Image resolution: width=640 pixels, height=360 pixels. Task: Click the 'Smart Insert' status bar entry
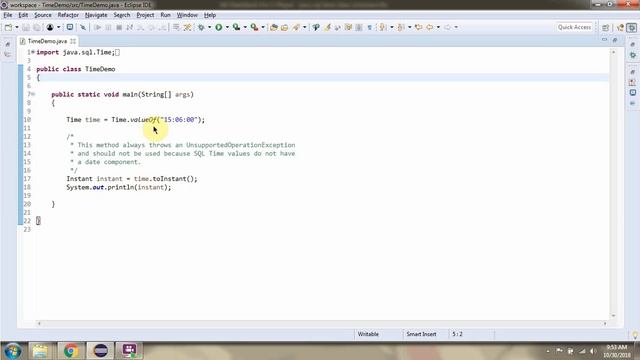point(421,334)
